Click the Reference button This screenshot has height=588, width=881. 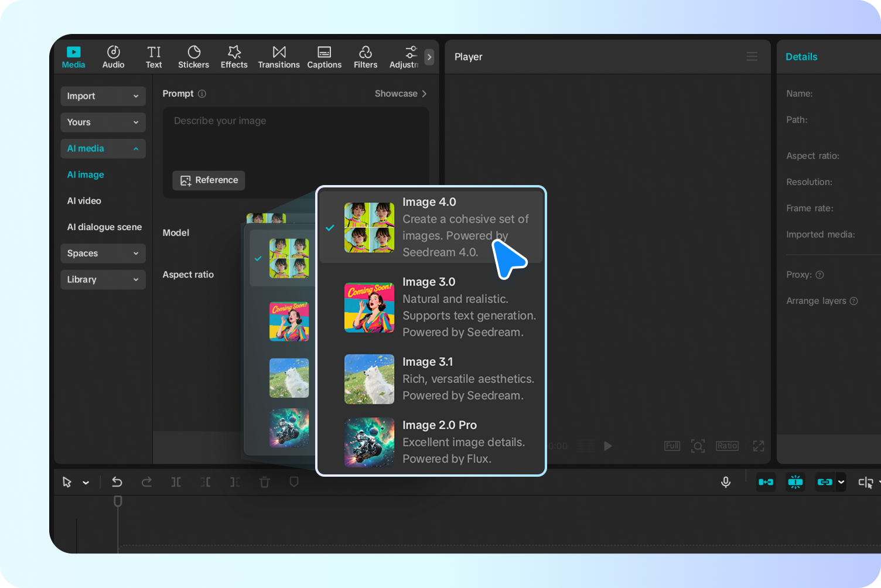(x=209, y=180)
